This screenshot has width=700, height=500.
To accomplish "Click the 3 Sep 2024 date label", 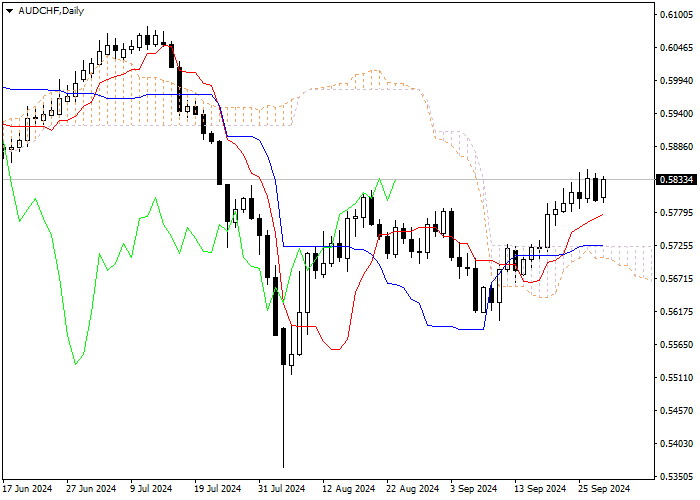I will 474,489.
